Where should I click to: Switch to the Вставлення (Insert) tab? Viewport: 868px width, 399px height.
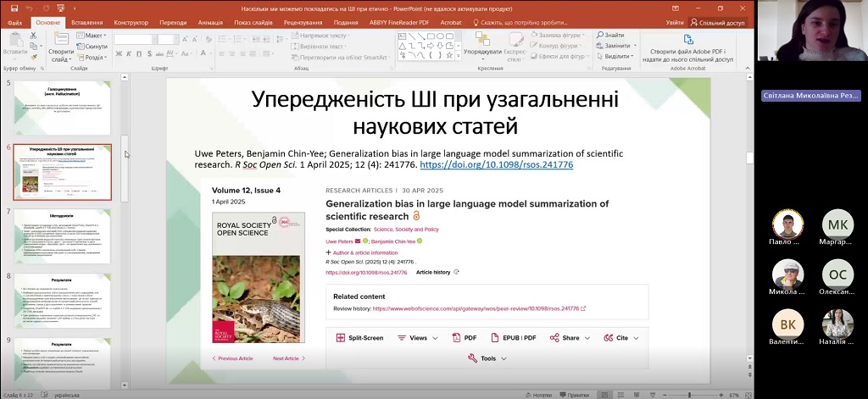pyautogui.click(x=87, y=23)
